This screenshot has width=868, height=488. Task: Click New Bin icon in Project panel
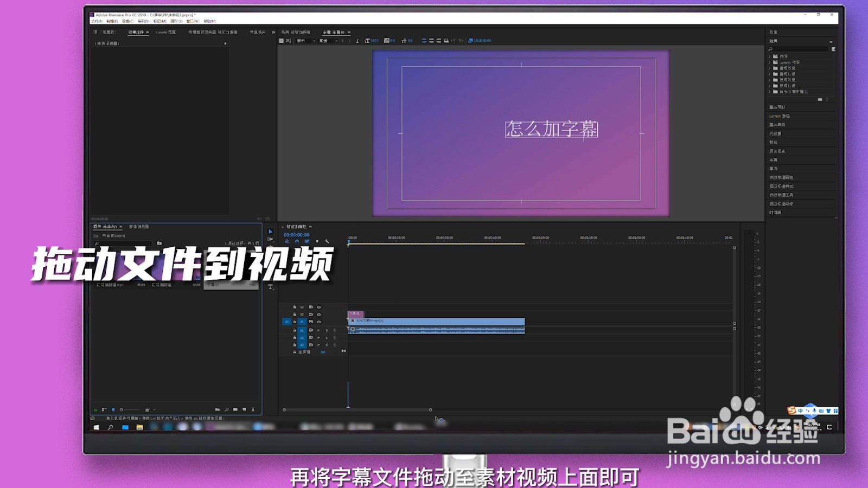click(x=235, y=409)
